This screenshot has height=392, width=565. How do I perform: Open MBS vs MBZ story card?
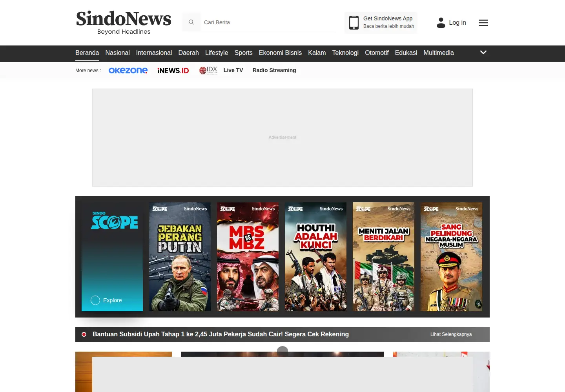248,257
